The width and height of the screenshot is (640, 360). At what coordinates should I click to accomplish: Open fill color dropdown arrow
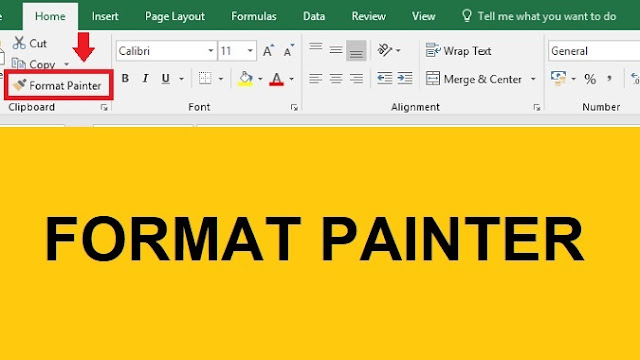click(x=260, y=79)
